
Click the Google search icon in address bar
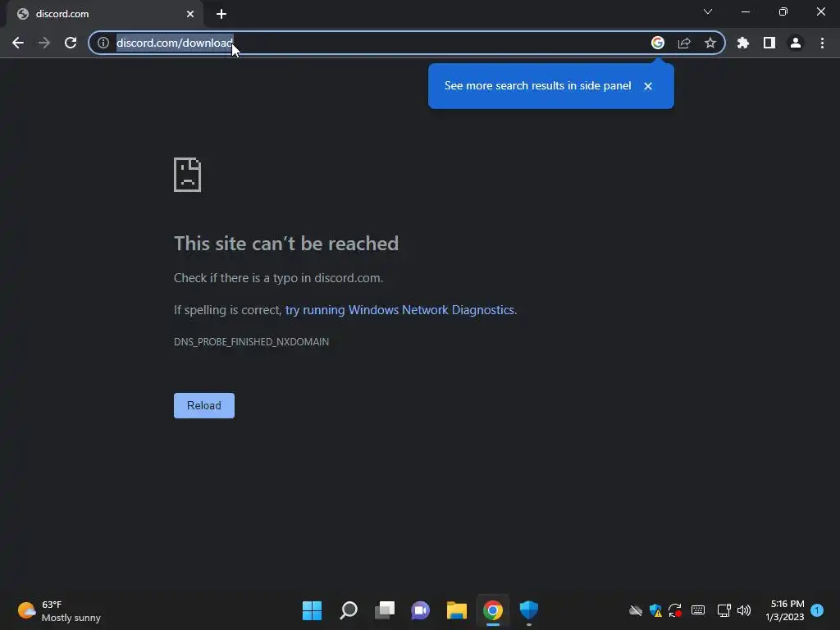658,43
